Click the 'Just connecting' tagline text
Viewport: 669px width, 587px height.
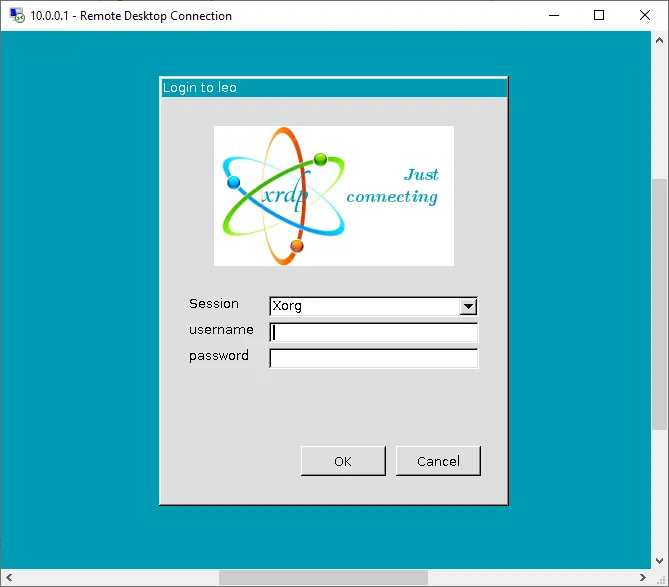click(x=393, y=186)
